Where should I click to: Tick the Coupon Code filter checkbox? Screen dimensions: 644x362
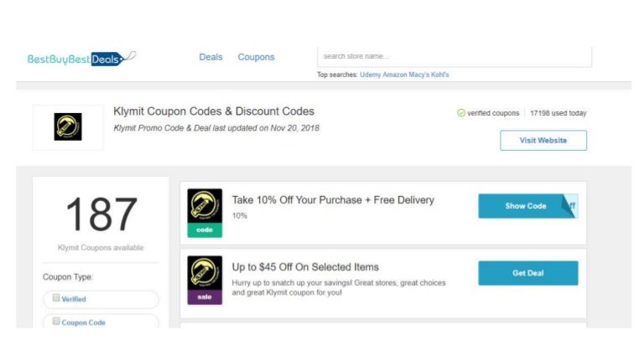coord(56,321)
